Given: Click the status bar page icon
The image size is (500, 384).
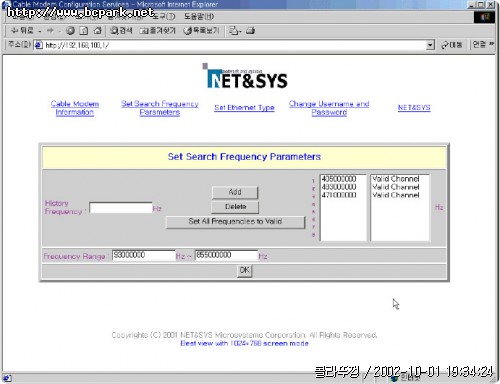Looking at the screenshot, I should 7,378.
